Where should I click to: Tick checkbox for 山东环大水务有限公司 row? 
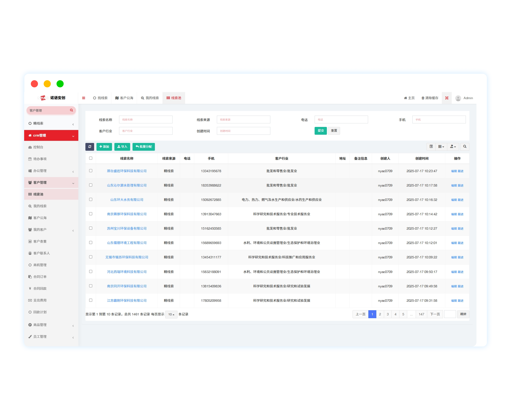click(91, 200)
